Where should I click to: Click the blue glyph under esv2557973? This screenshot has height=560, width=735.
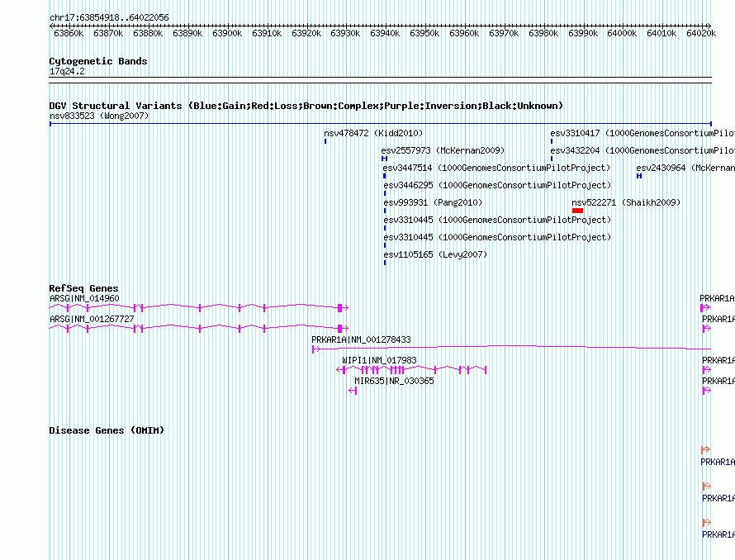pos(384,159)
